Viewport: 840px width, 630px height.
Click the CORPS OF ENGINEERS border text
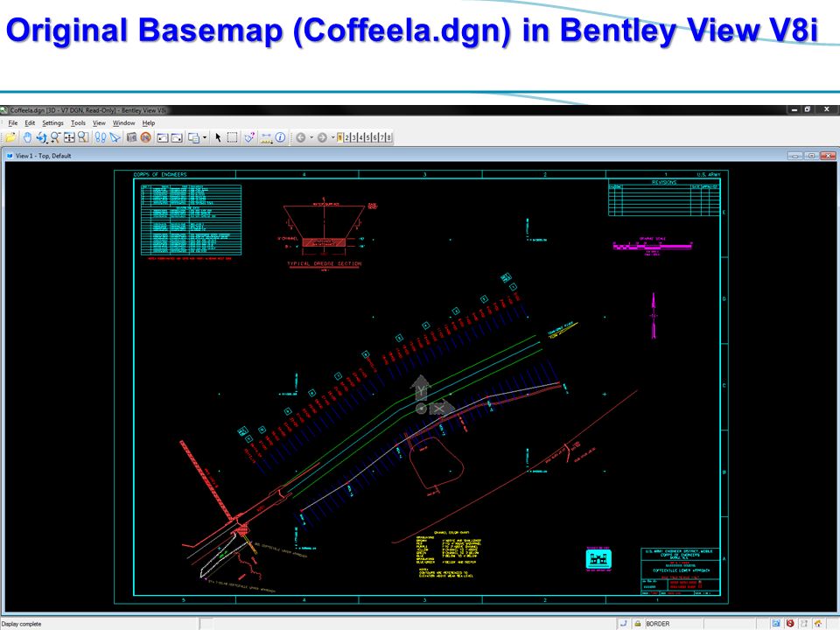pos(160,175)
